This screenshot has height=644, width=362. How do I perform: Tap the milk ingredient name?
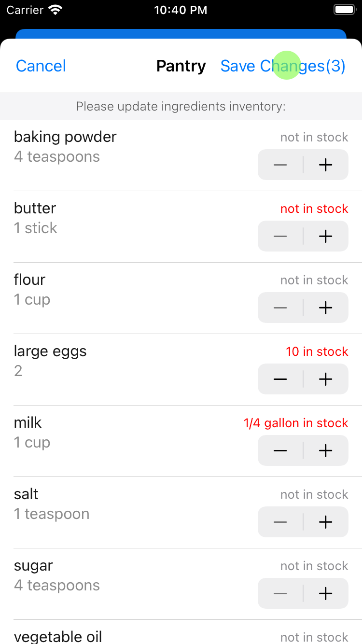click(28, 423)
